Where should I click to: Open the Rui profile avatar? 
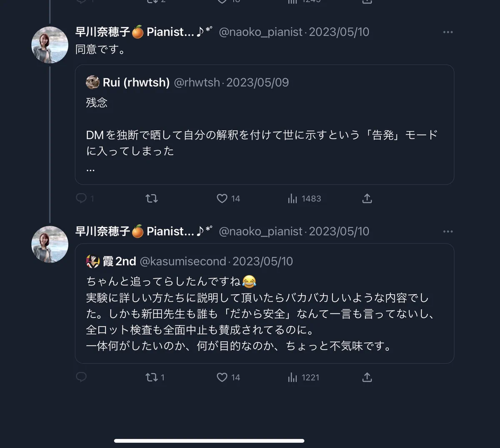click(92, 82)
